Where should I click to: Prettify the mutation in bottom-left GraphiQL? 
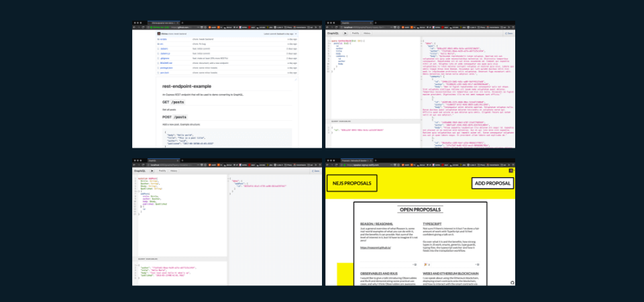click(x=162, y=170)
